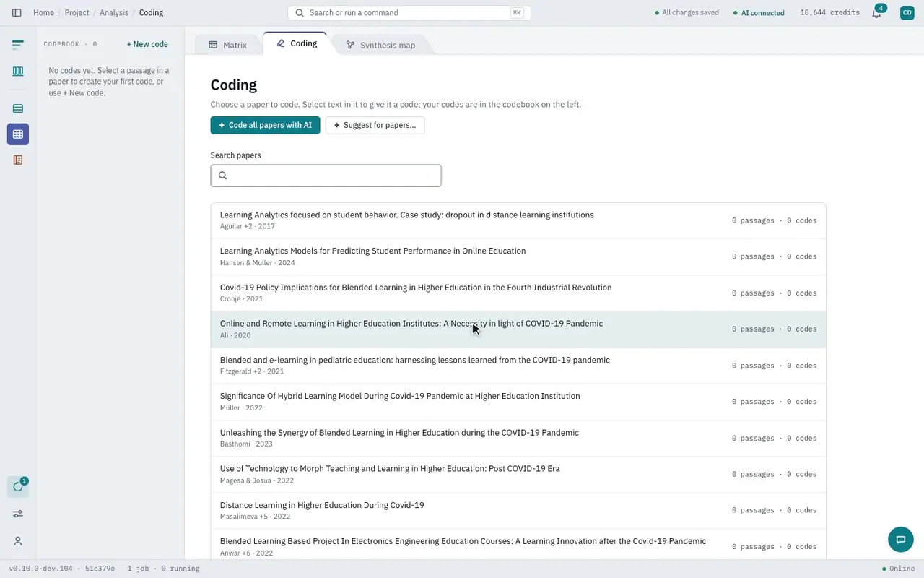Open Anwar Blended Learning Based Project paper
Image resolution: width=924 pixels, height=578 pixels.
click(x=518, y=544)
